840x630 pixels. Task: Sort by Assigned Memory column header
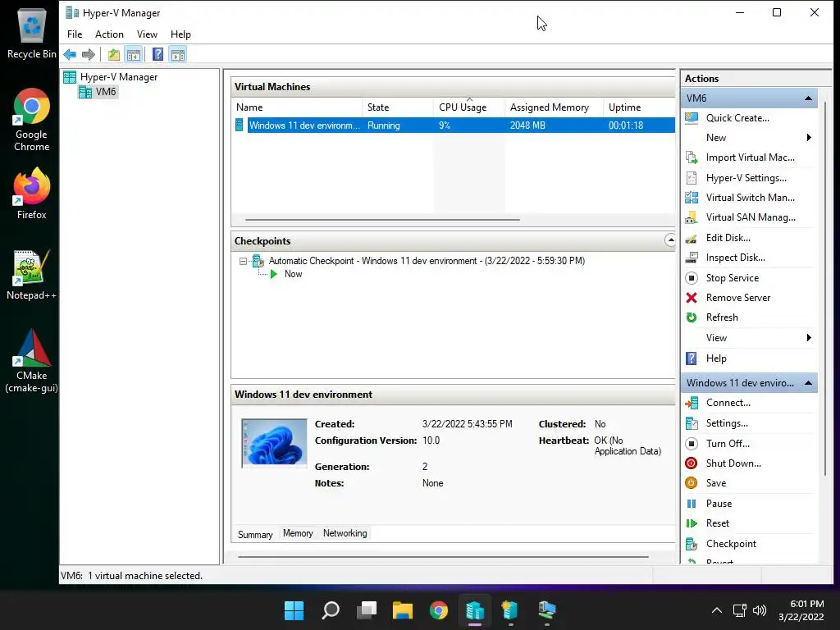tap(554, 107)
